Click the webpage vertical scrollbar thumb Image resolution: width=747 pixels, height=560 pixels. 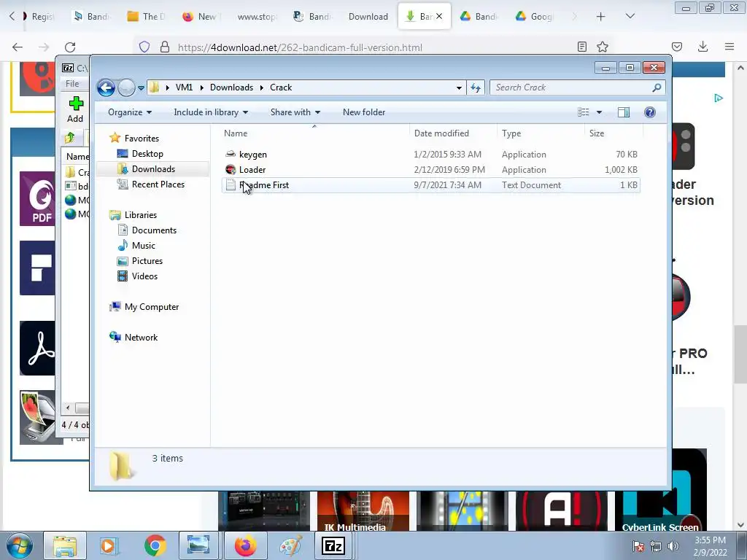click(740, 354)
